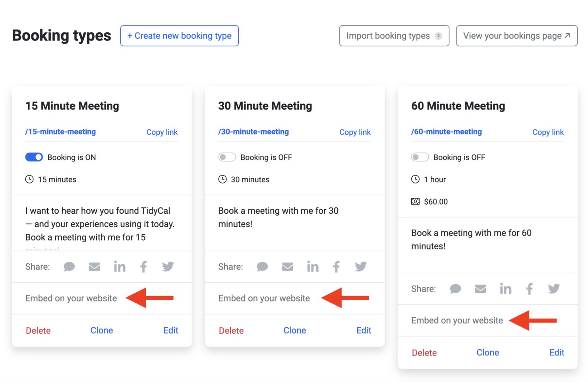Share 60 Minute Meeting via email icon

click(480, 289)
